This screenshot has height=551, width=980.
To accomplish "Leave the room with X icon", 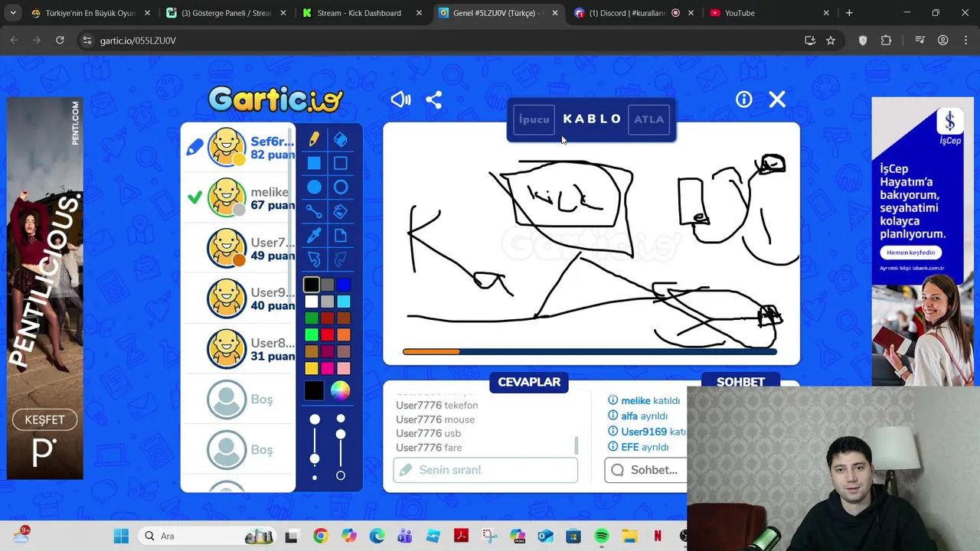I will [777, 99].
